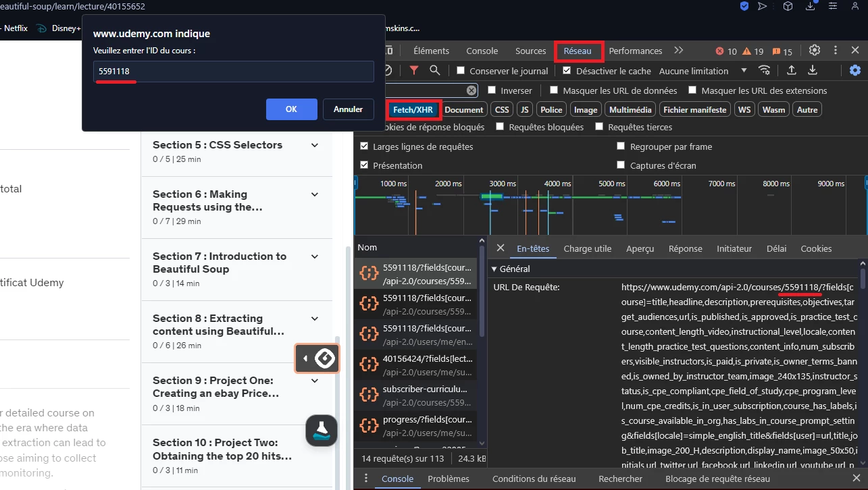Viewport: 868px width, 490px height.
Task: Uncheck Larges lignes de requêtes
Action: coord(364,146)
